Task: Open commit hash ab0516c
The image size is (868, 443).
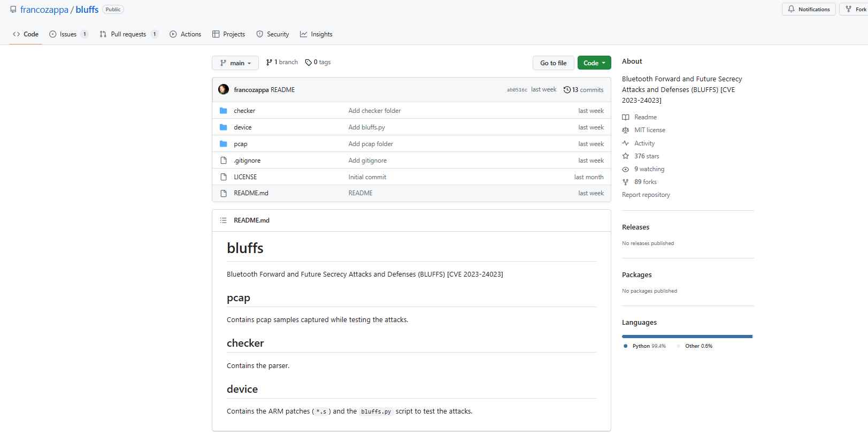Action: 517,90
